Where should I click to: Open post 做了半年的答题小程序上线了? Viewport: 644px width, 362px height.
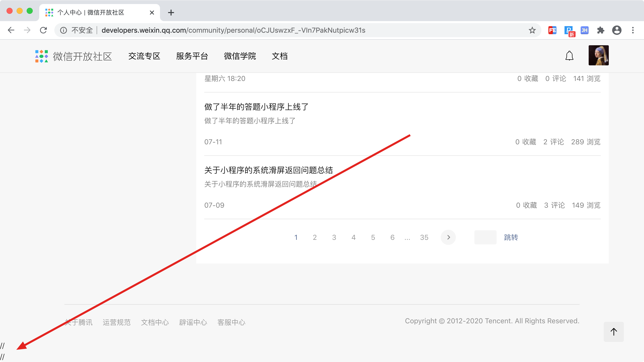coord(256,107)
